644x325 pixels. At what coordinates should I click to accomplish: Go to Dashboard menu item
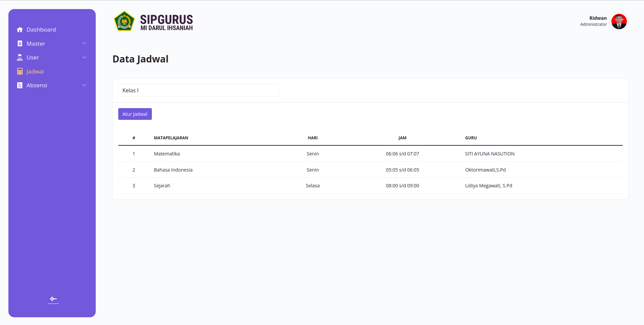(41, 30)
